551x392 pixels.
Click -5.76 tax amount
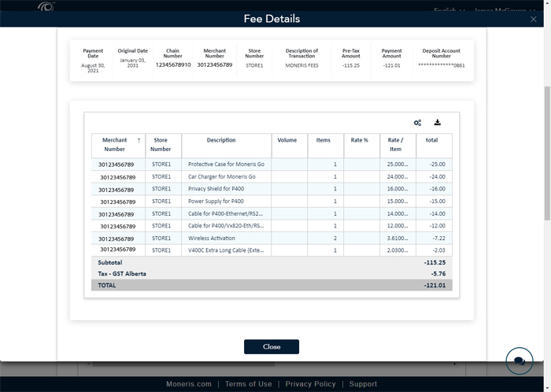(438, 274)
